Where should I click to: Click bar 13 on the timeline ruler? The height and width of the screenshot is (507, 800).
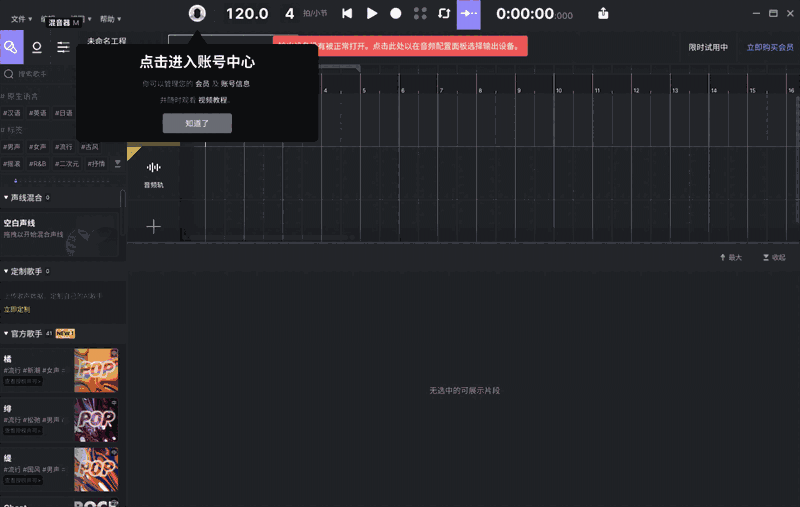pos(675,90)
